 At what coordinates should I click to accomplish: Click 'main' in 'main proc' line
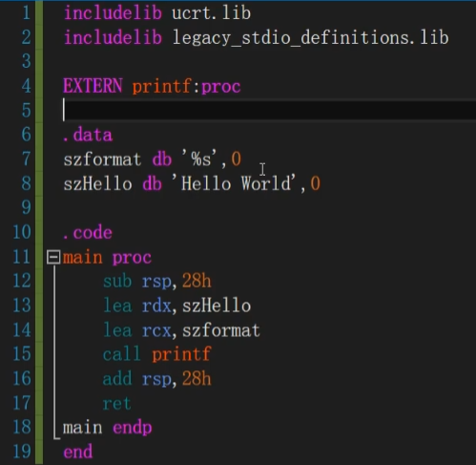pyautogui.click(x=82, y=257)
